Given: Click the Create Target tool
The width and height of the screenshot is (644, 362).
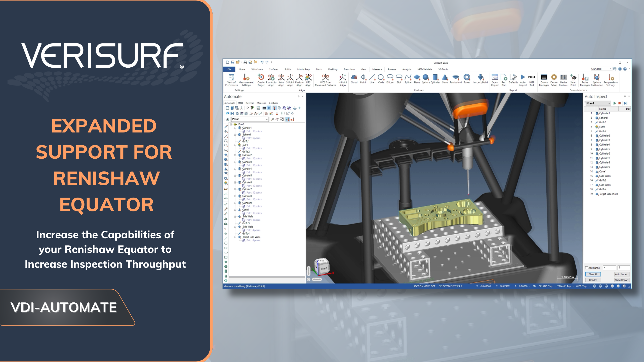Looking at the screenshot, I should 261,80.
